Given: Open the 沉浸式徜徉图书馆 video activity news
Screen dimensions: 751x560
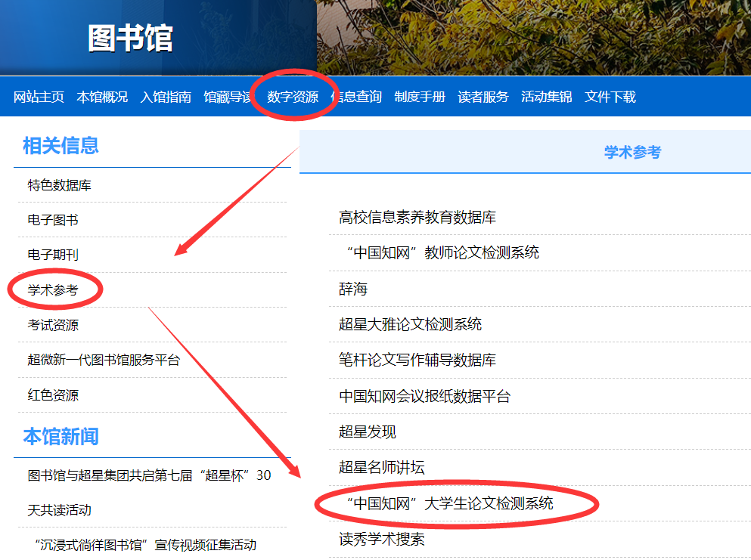Looking at the screenshot, I should point(146,545).
